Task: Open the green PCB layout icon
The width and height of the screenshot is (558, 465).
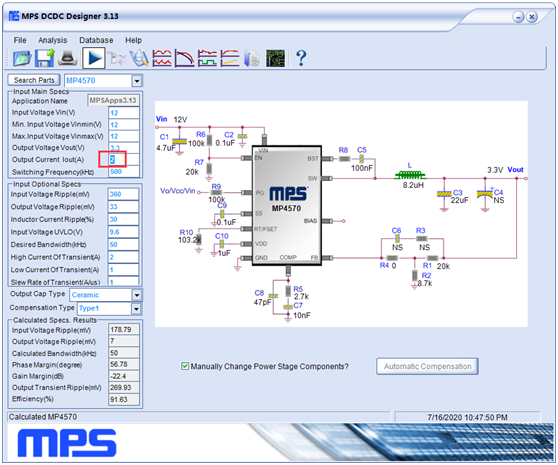Action: (x=275, y=58)
